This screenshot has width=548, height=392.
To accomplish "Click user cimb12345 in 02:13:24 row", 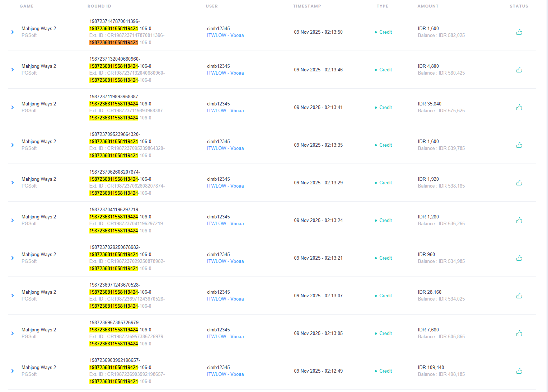I will 219,217.
